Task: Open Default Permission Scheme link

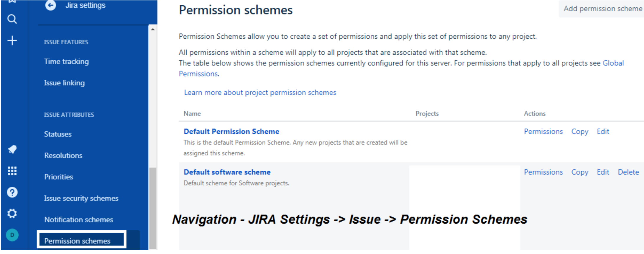Action: click(231, 131)
